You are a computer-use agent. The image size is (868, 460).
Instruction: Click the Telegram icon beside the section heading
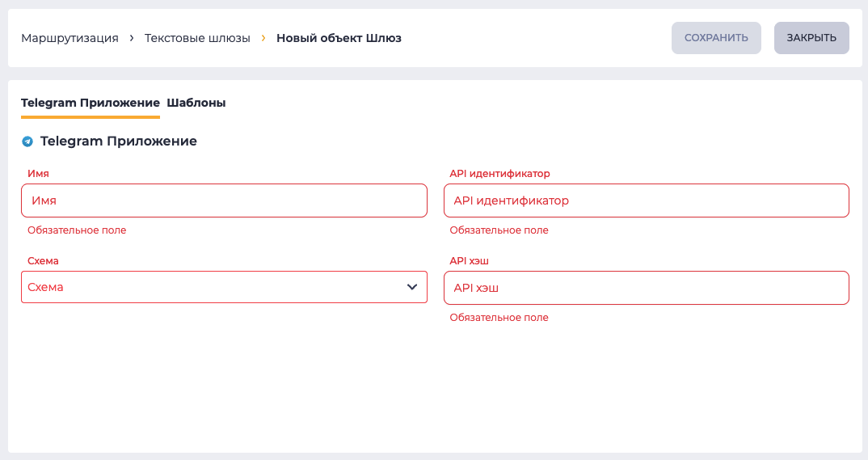27,141
